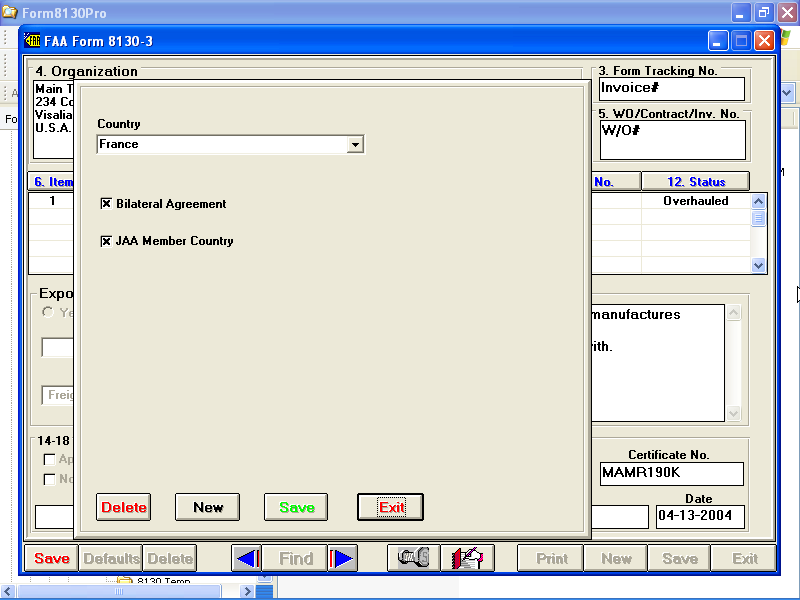Open the Country dropdown list
Viewport: 800px width, 600px height.
354,145
